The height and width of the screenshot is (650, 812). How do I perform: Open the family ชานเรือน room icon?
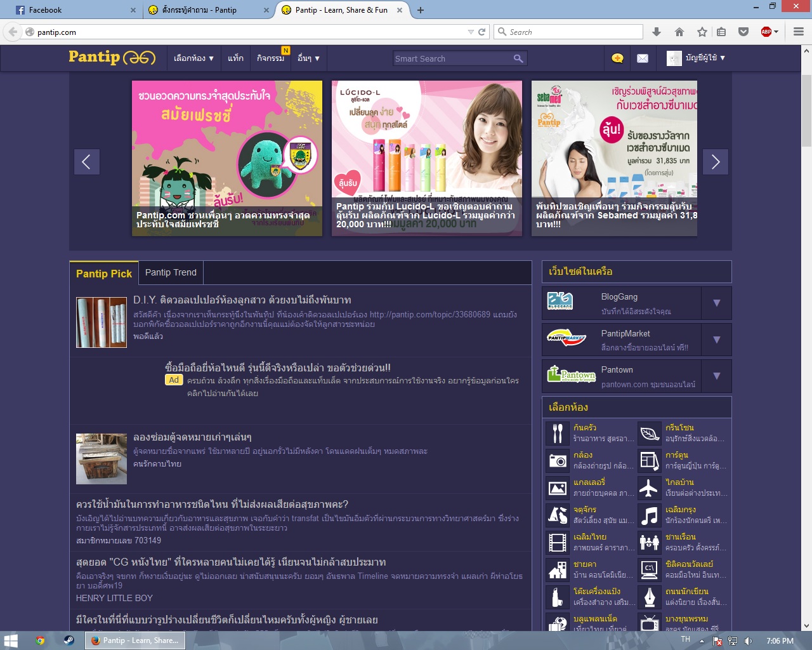click(x=650, y=543)
